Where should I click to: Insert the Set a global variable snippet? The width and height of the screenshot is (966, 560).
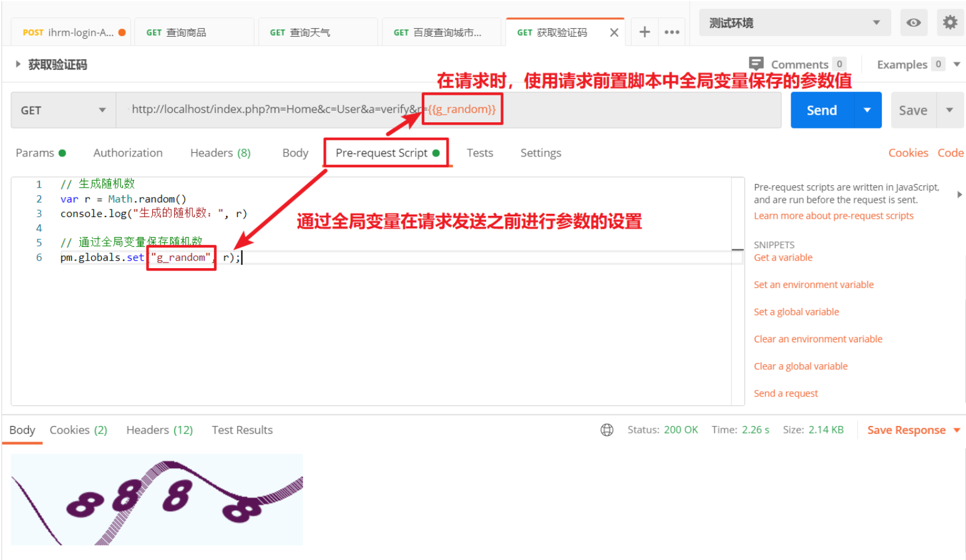[796, 311]
